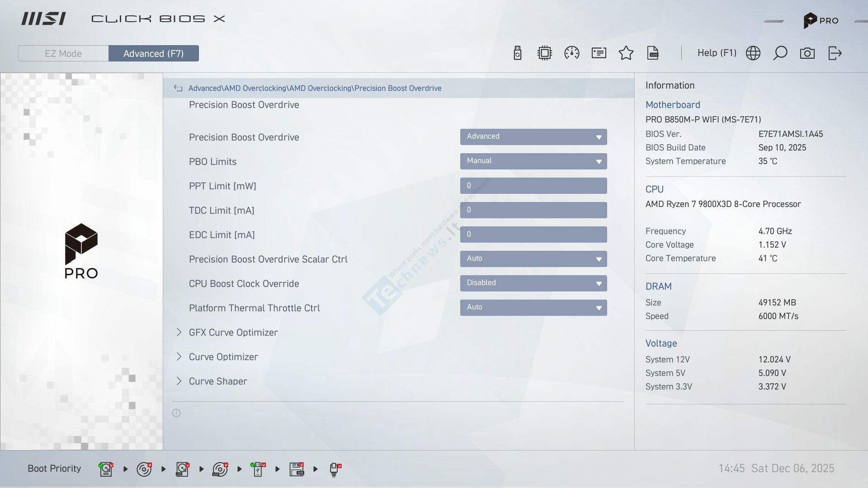Image resolution: width=868 pixels, height=488 pixels.
Task: Expand the Curve Optimizer submenu
Action: 223,357
